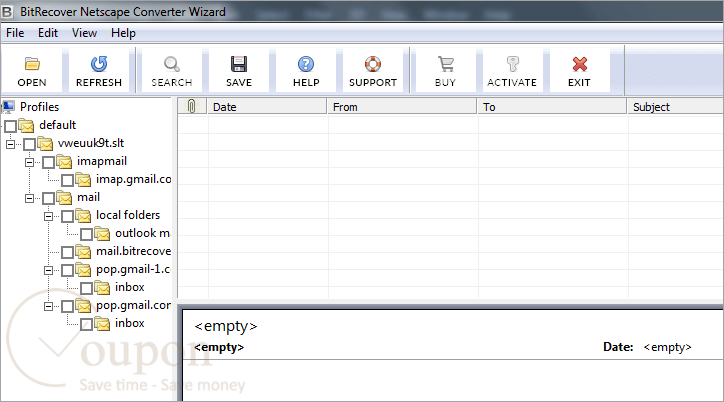Select the imapmail tree label
The width and height of the screenshot is (724, 402).
click(102, 161)
